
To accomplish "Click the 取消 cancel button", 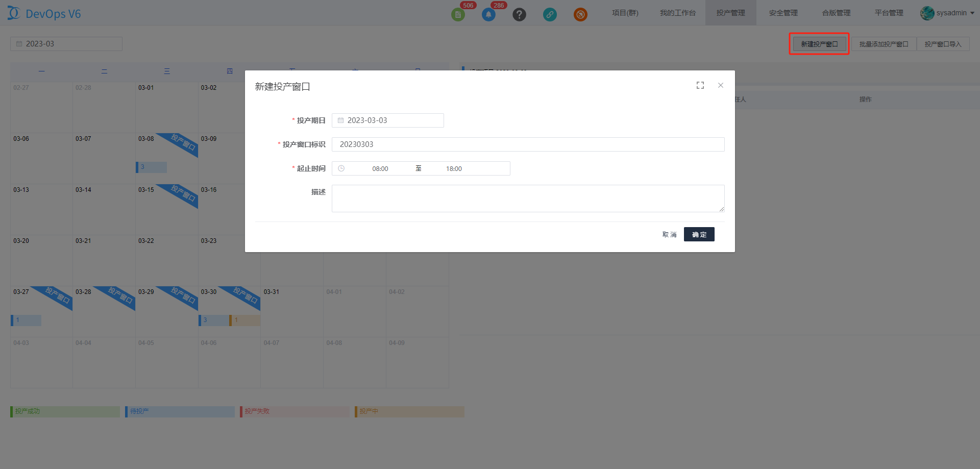I will pos(669,234).
